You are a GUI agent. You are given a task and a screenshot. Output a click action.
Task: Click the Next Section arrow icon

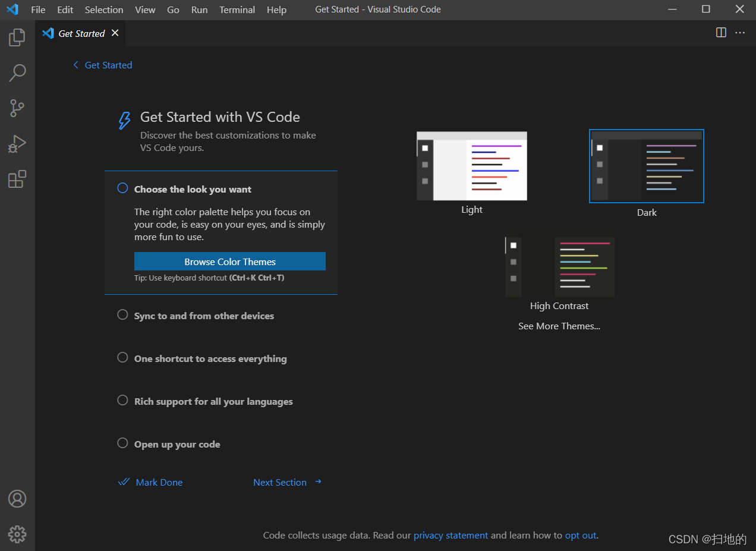pyautogui.click(x=319, y=481)
